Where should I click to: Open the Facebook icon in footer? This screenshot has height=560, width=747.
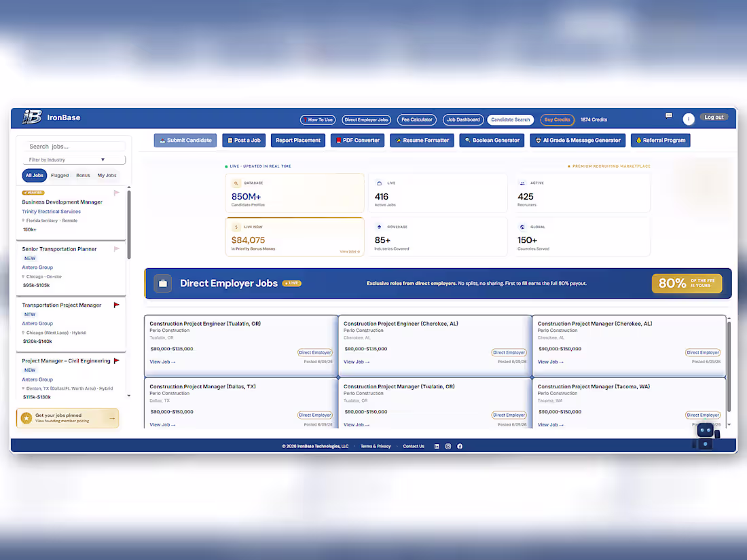tap(460, 446)
